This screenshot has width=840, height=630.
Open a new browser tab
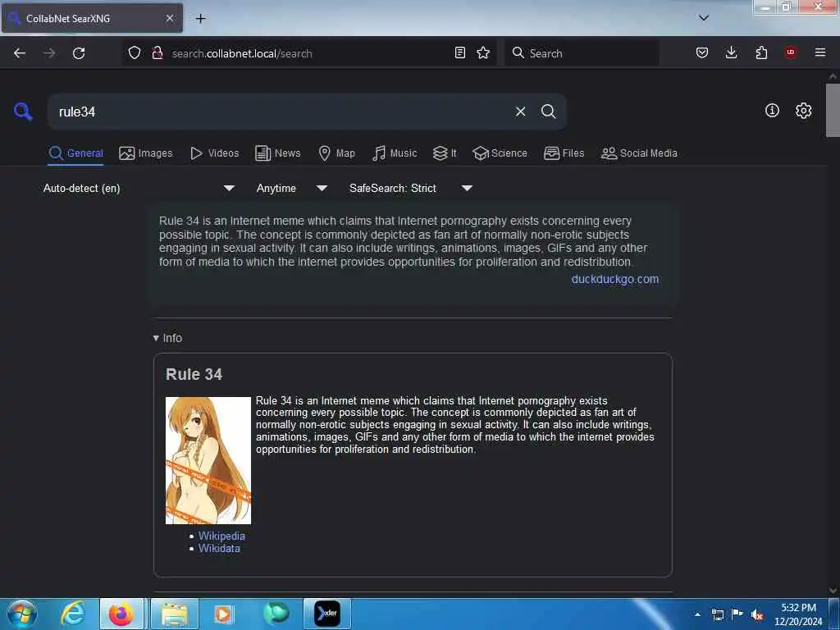coord(200,18)
